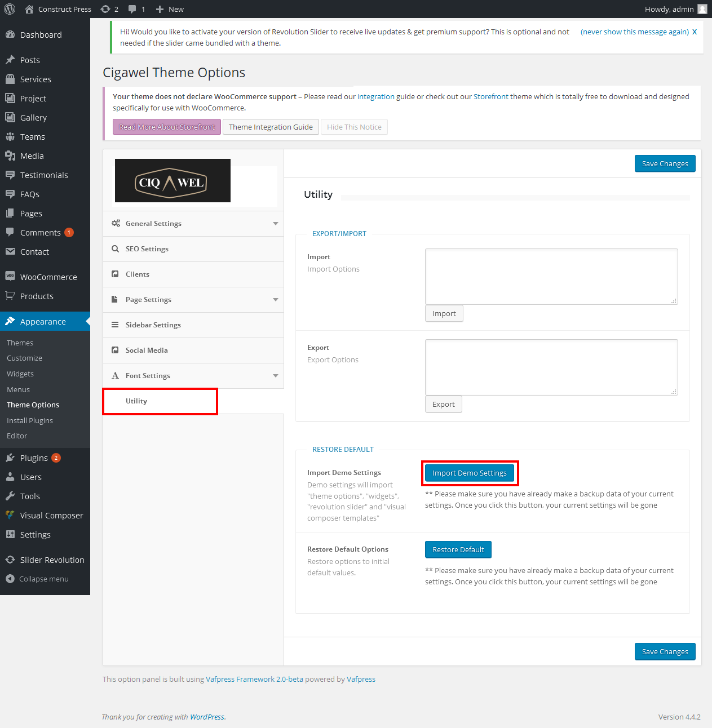Image resolution: width=712 pixels, height=728 pixels.
Task: Click inside the Import Options text area
Action: [x=551, y=276]
